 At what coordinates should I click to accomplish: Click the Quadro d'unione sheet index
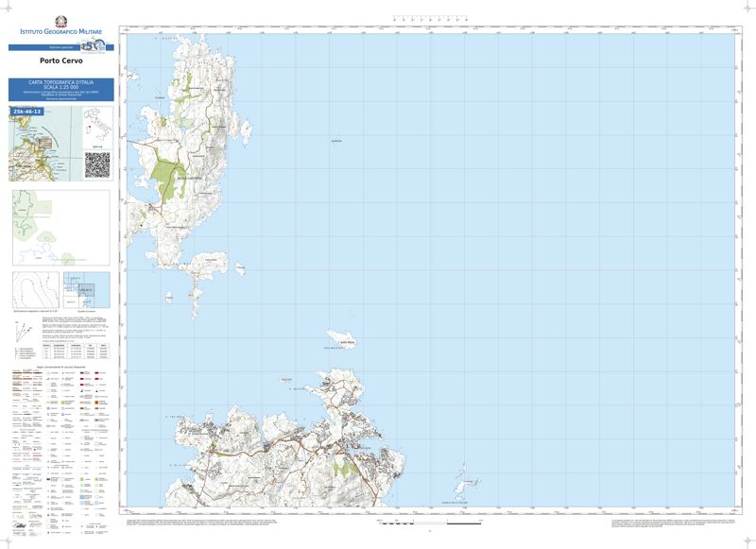86,290
